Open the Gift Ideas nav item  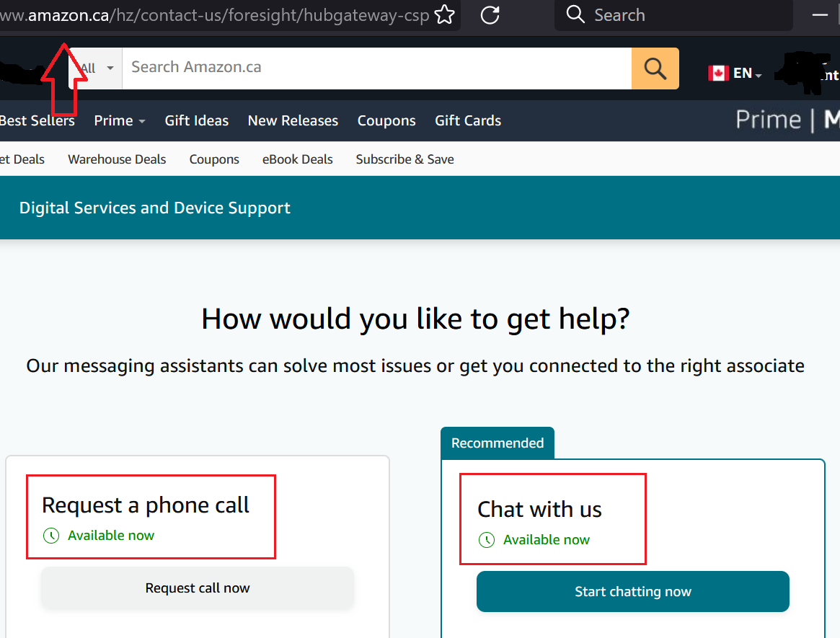point(196,121)
